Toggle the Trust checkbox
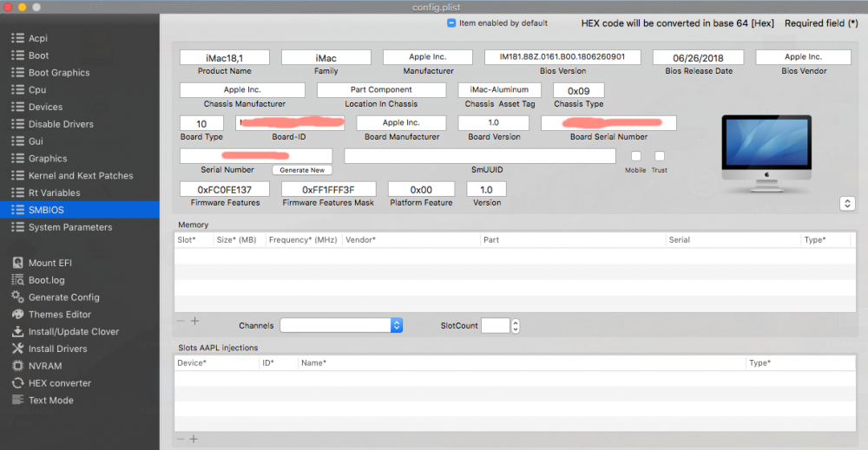 (x=660, y=156)
